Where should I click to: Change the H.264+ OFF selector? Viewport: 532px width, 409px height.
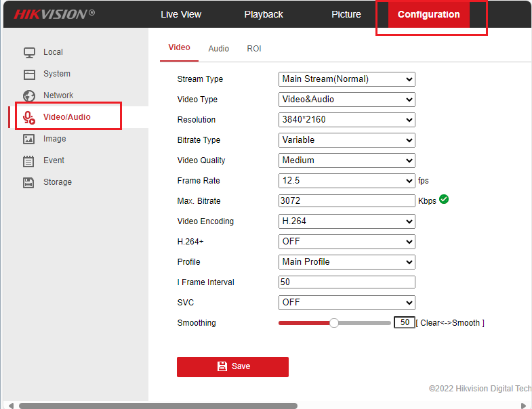coord(346,242)
